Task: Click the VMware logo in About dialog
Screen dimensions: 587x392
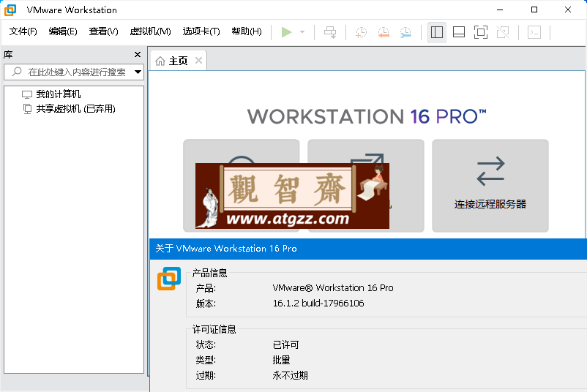Action: pos(169,279)
